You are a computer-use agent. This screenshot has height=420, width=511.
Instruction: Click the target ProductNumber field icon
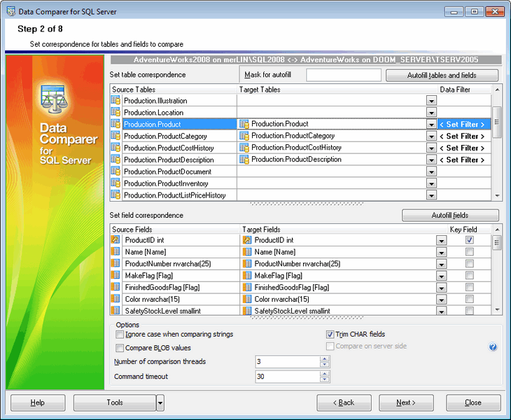pyautogui.click(x=247, y=264)
